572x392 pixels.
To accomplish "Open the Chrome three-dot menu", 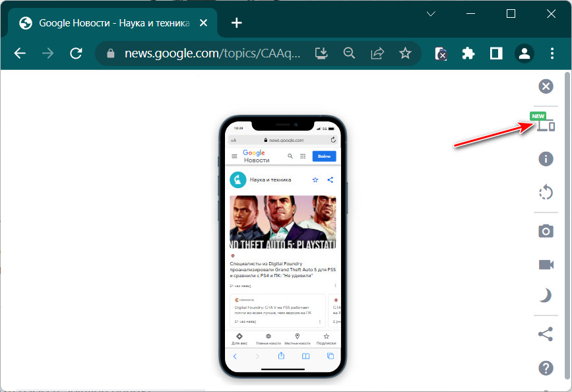I will point(552,53).
